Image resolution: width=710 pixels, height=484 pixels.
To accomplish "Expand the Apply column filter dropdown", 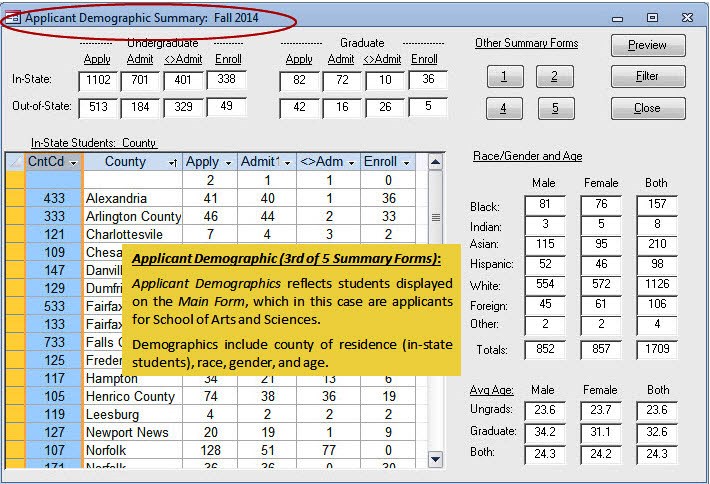I will click(x=228, y=162).
